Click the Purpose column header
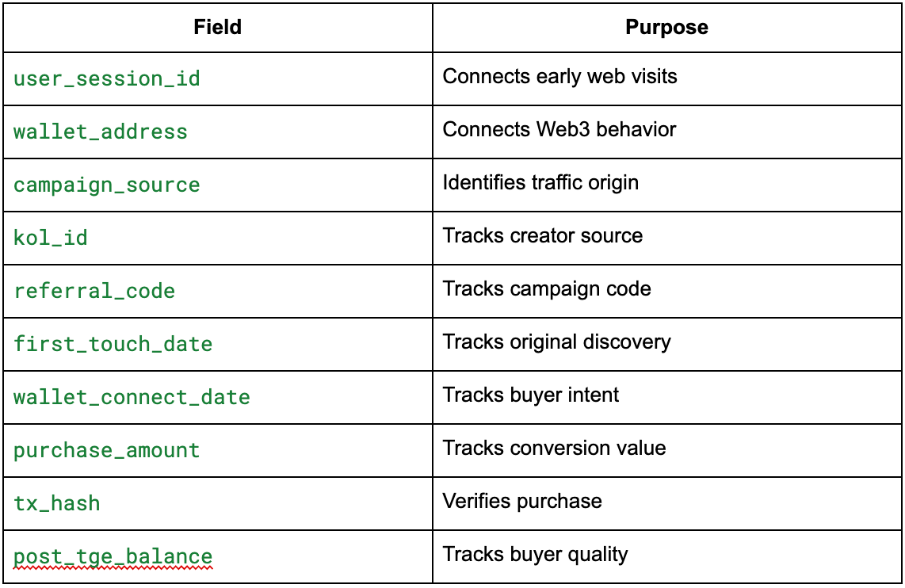 [666, 27]
